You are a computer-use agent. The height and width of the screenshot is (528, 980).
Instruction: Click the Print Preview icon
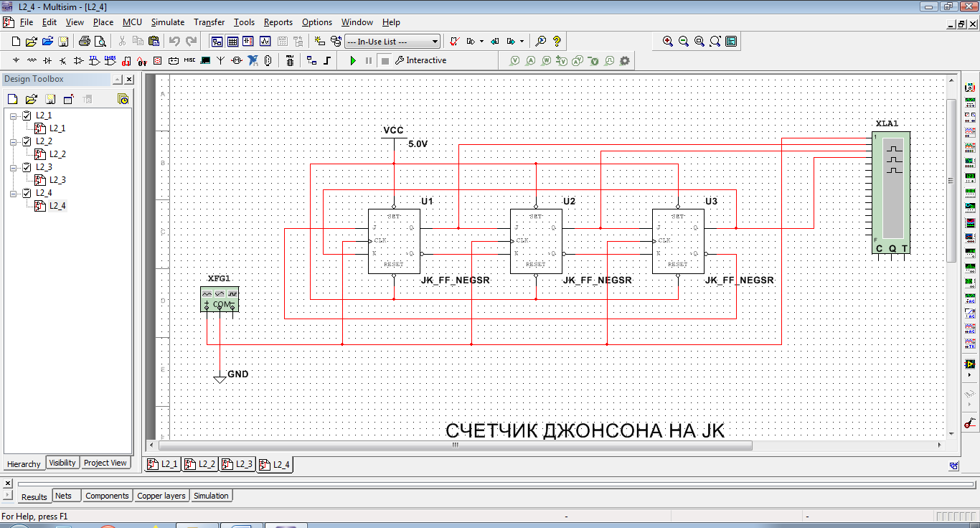tap(100, 42)
